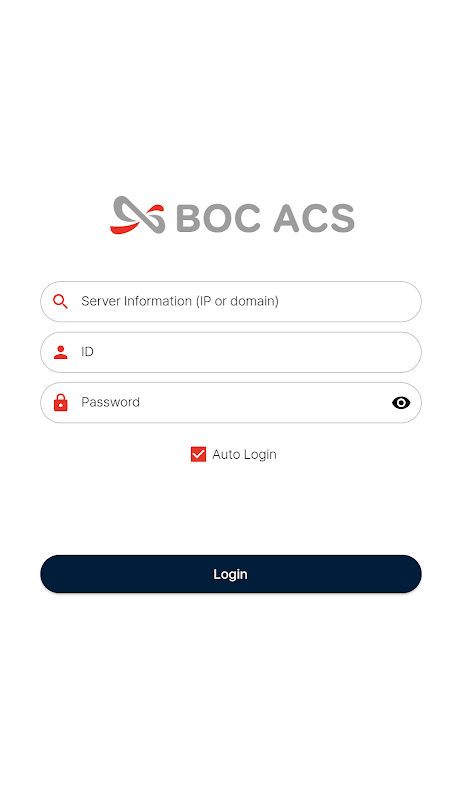
Task: Toggle the Auto Login checkbox
Action: click(x=198, y=454)
